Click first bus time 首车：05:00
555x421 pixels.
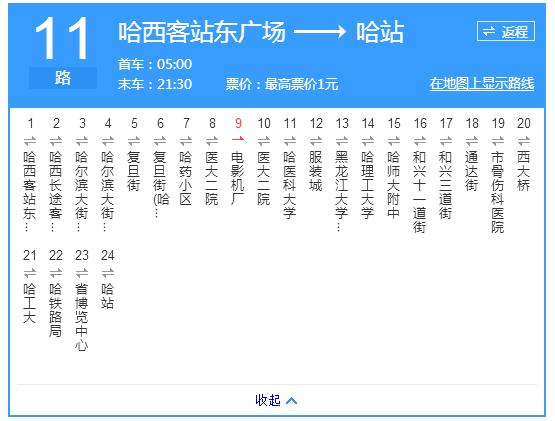point(155,64)
